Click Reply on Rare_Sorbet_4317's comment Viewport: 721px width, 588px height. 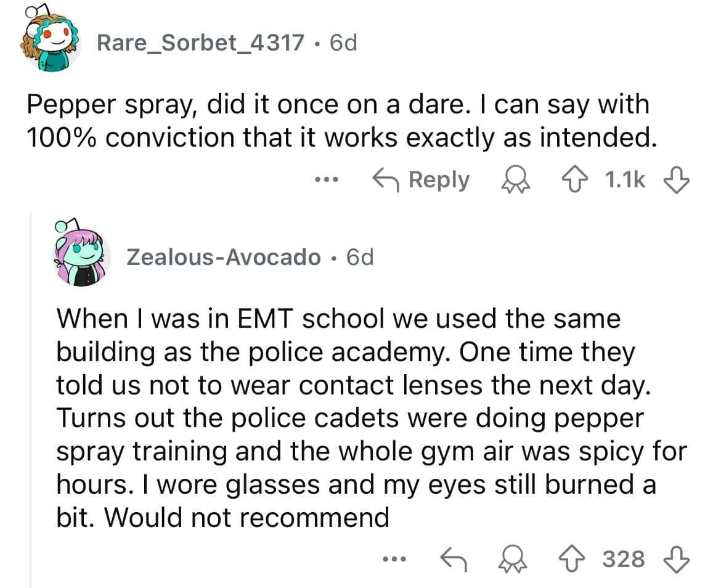(422, 179)
